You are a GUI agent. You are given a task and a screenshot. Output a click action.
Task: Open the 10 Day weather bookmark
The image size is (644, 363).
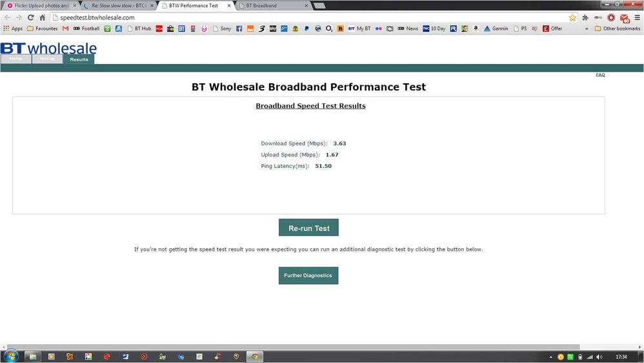point(434,28)
